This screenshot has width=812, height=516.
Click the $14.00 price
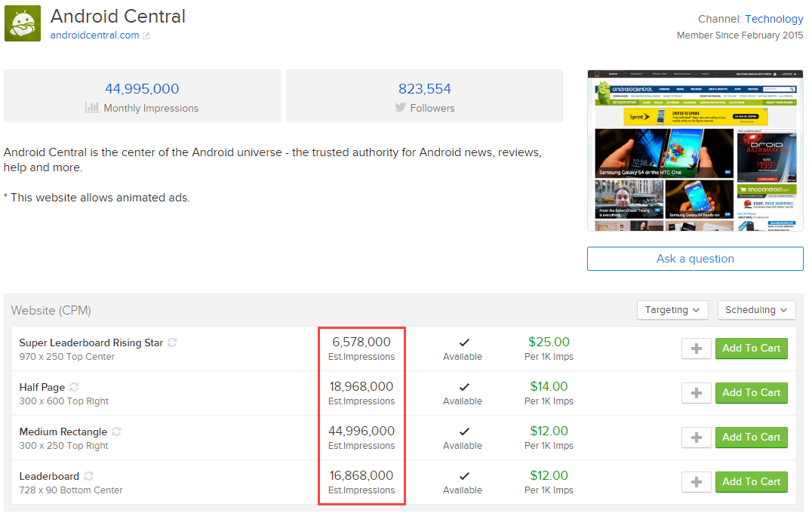549,386
